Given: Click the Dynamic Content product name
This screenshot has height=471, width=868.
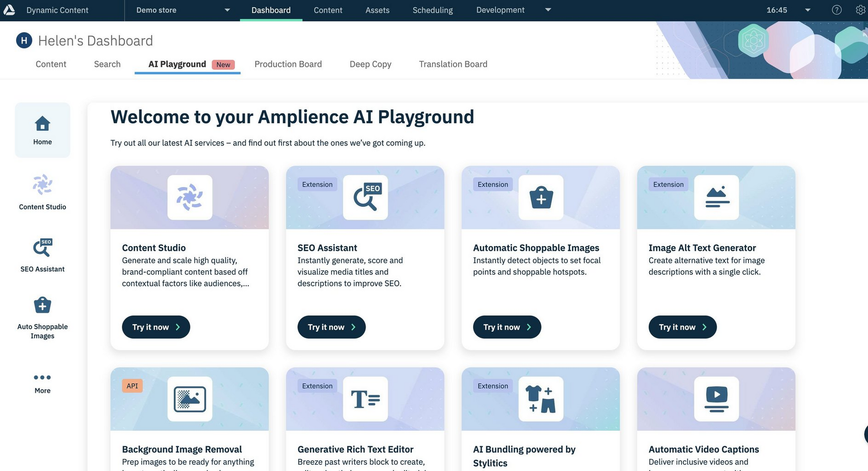Looking at the screenshot, I should [x=57, y=10].
